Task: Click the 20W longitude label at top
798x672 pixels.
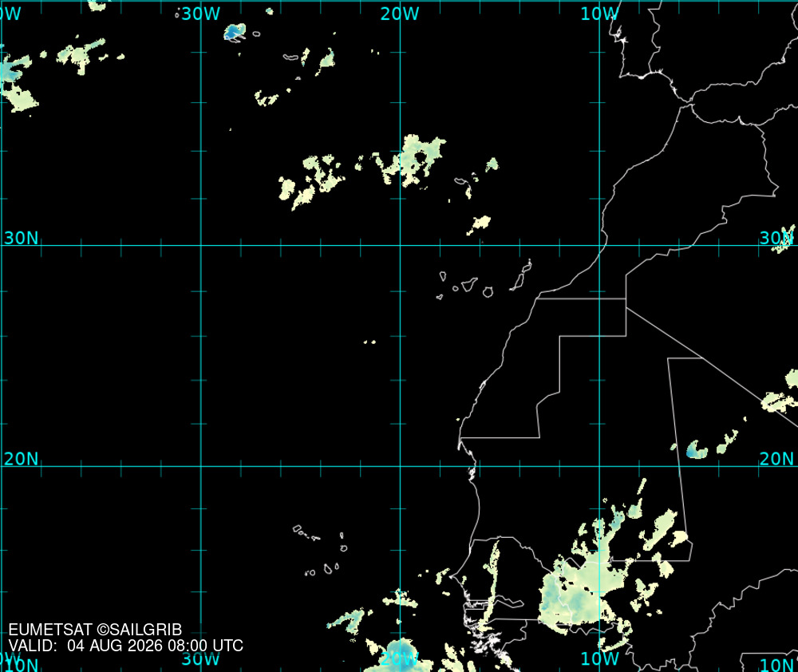Action: tap(400, 14)
